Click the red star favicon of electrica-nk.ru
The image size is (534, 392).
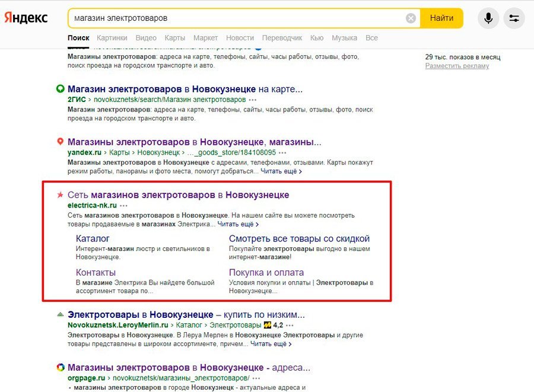[x=61, y=195]
